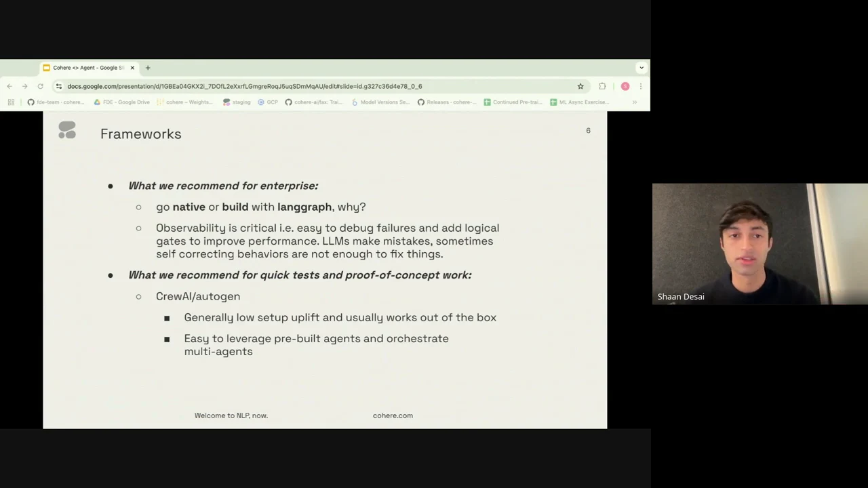
Task: Click the 'Welcome to NLP, now.' footer
Action: click(231, 415)
